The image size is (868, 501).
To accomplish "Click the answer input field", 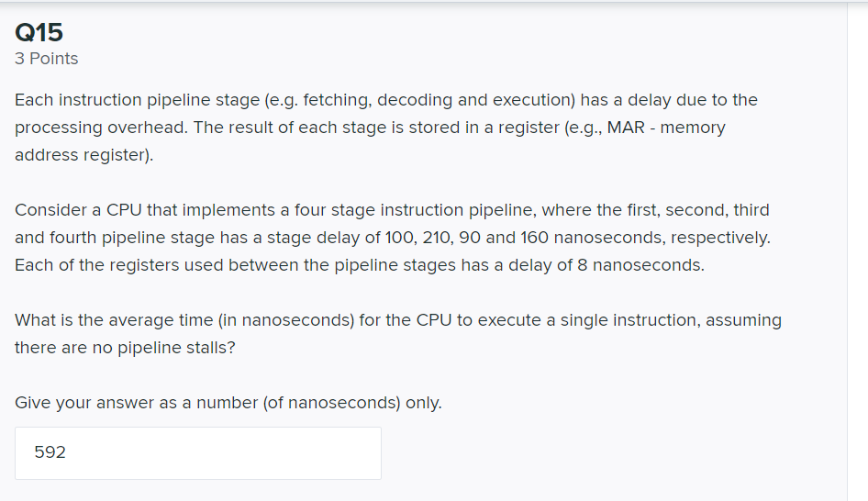I will (197, 452).
